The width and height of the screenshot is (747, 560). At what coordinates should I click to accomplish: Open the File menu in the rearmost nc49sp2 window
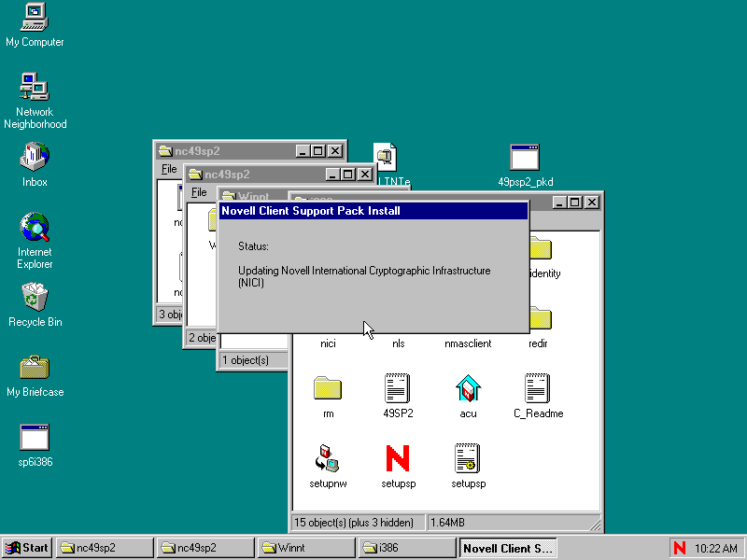tap(169, 169)
